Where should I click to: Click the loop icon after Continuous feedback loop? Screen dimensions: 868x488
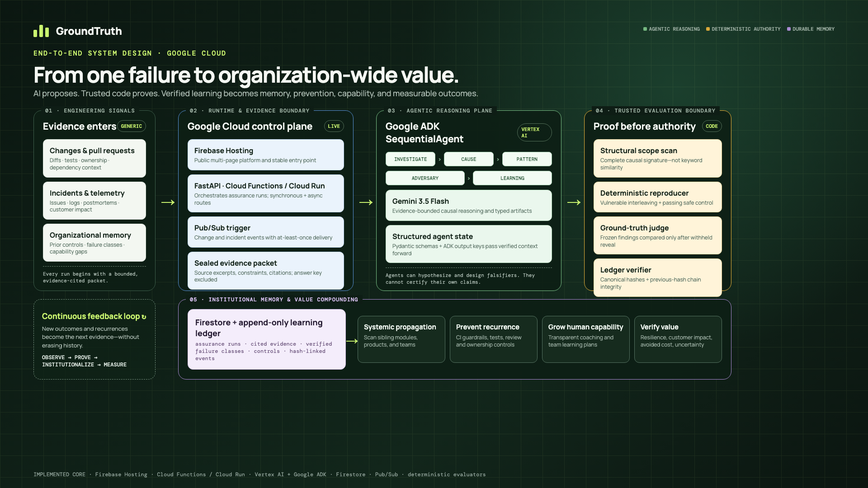[144, 317]
